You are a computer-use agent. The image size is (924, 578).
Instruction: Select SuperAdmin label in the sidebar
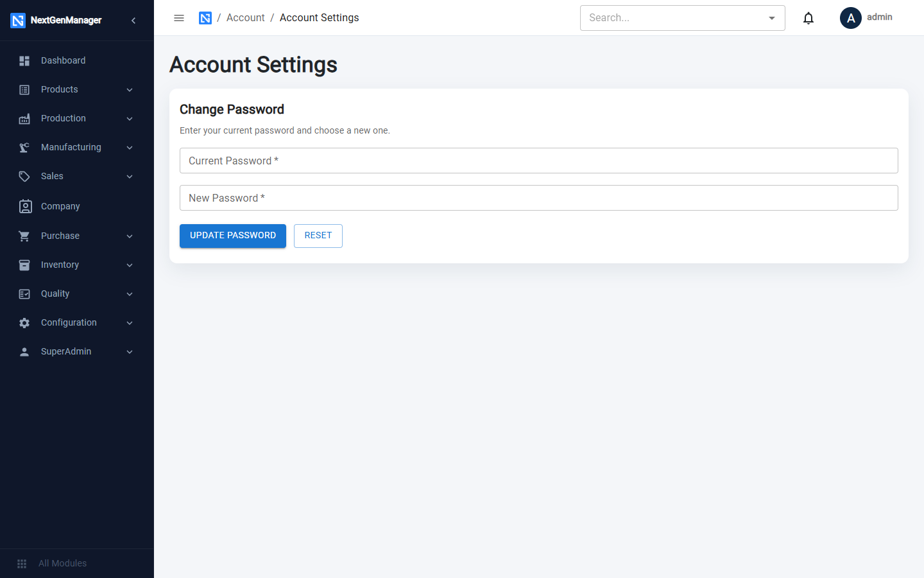click(x=66, y=351)
